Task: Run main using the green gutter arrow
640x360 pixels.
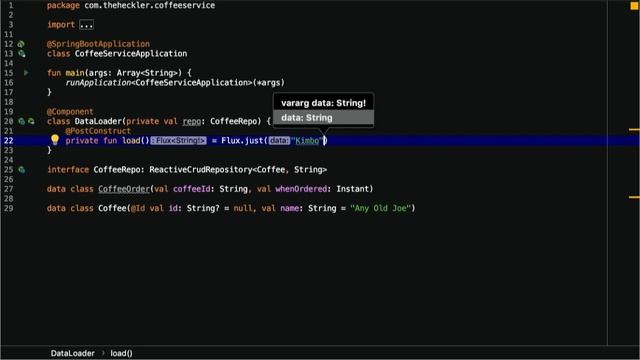Action: point(26,73)
